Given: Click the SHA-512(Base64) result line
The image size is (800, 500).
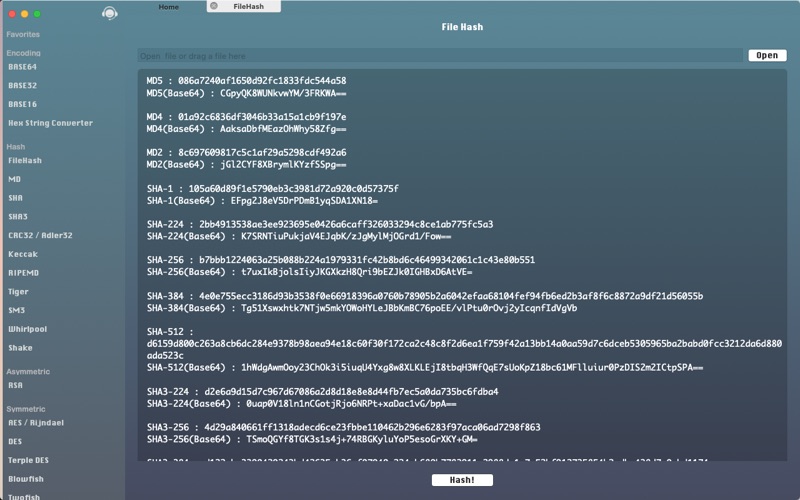Looking at the screenshot, I should (425, 368).
